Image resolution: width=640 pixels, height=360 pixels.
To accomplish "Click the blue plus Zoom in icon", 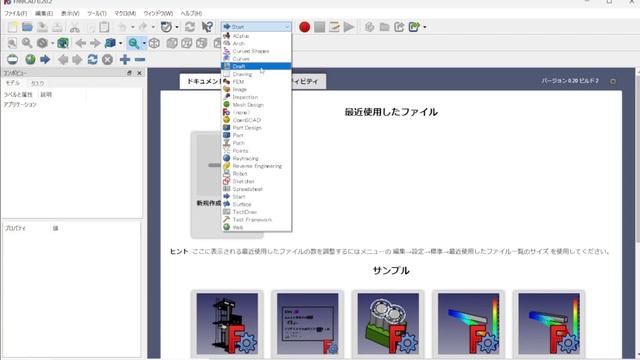I will pos(125,60).
